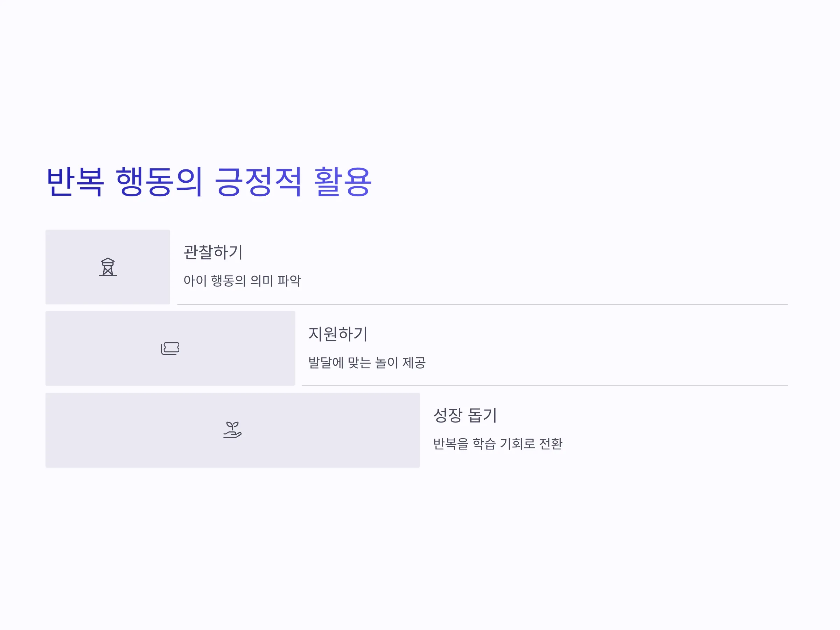The height and width of the screenshot is (630, 840).
Task: Select the 관찰하기 heading
Action: click(x=213, y=252)
